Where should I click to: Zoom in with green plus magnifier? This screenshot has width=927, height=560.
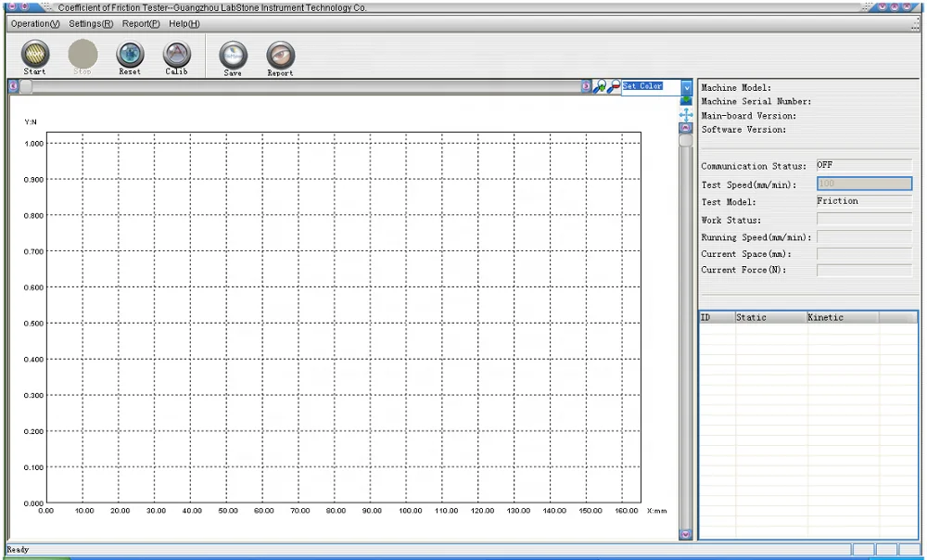tap(599, 86)
